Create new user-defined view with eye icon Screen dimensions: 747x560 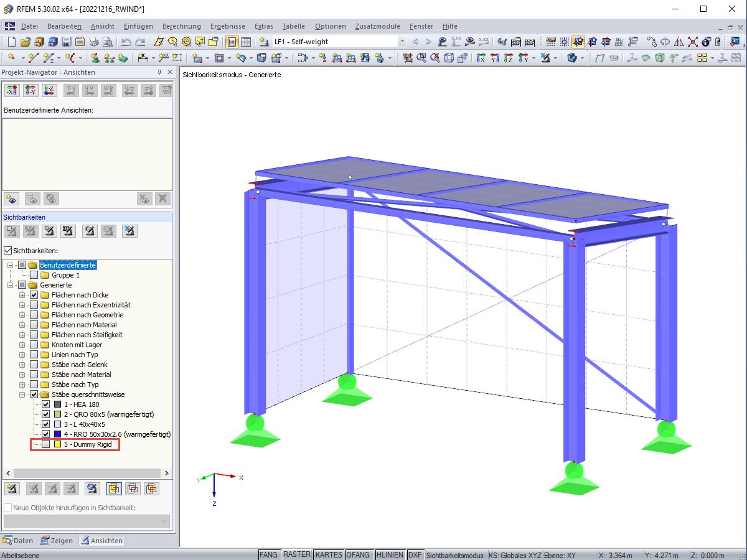12,198
